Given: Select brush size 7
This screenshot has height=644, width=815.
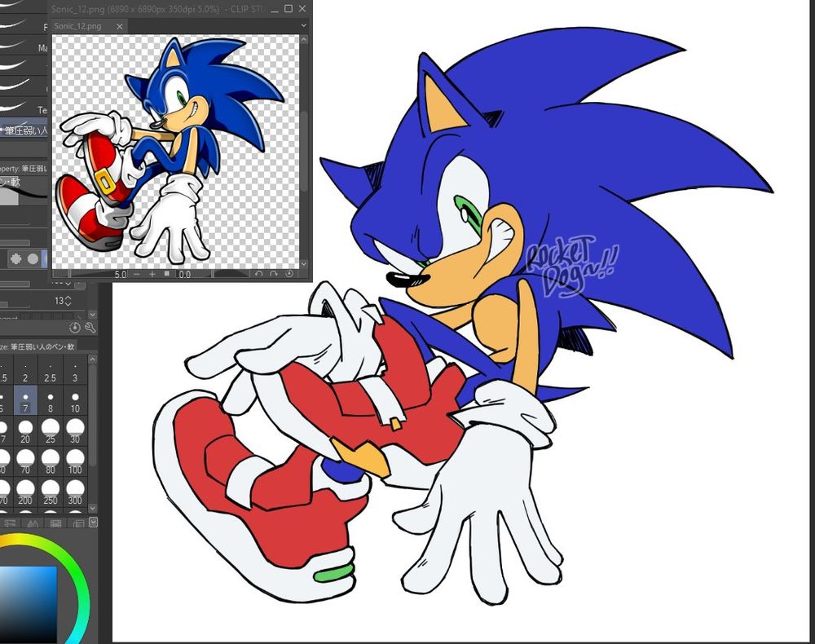Looking at the screenshot, I should coord(25,401).
